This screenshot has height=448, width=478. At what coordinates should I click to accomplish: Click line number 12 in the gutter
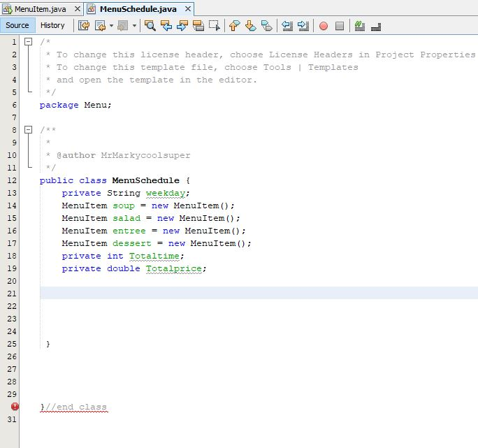click(x=12, y=180)
